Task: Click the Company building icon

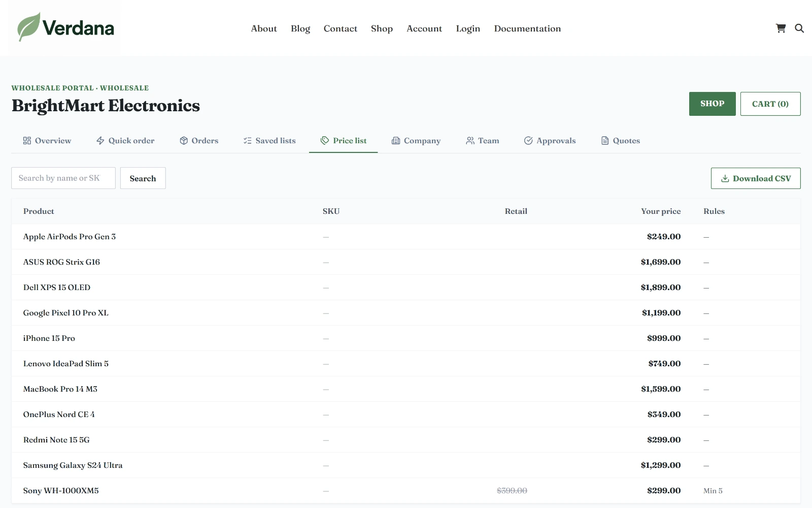Action: (396, 141)
